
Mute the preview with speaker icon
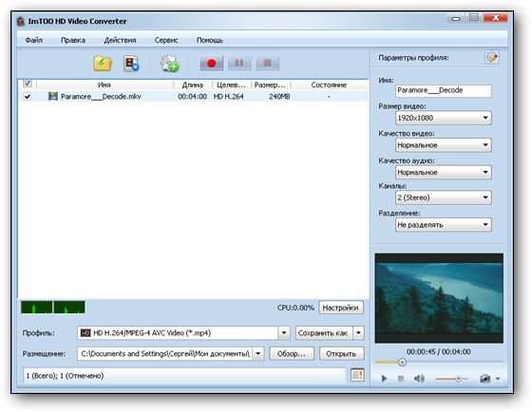419,379
